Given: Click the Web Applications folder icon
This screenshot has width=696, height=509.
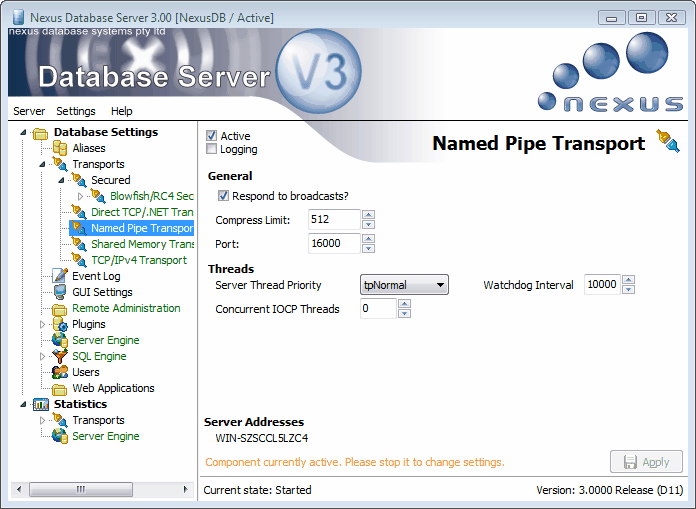Looking at the screenshot, I should 59,389.
